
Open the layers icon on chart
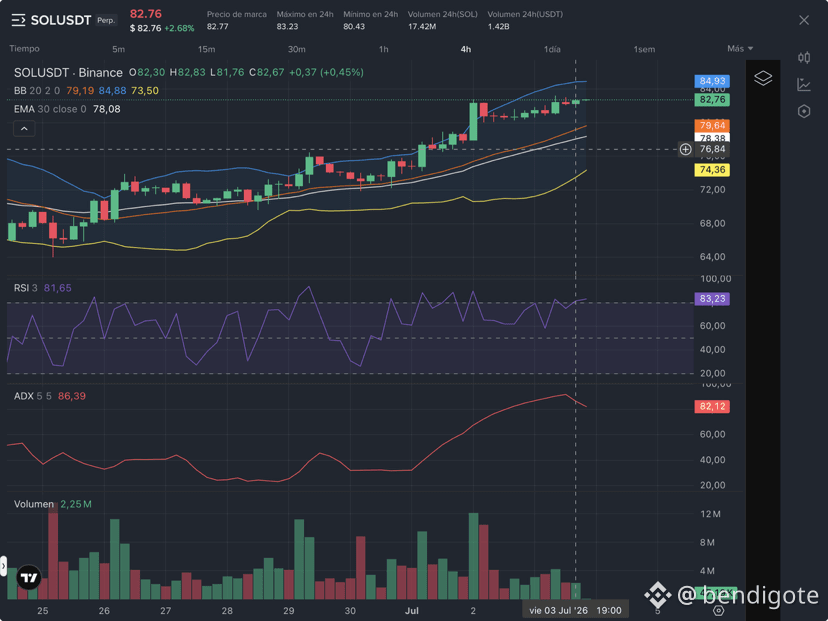coord(763,78)
